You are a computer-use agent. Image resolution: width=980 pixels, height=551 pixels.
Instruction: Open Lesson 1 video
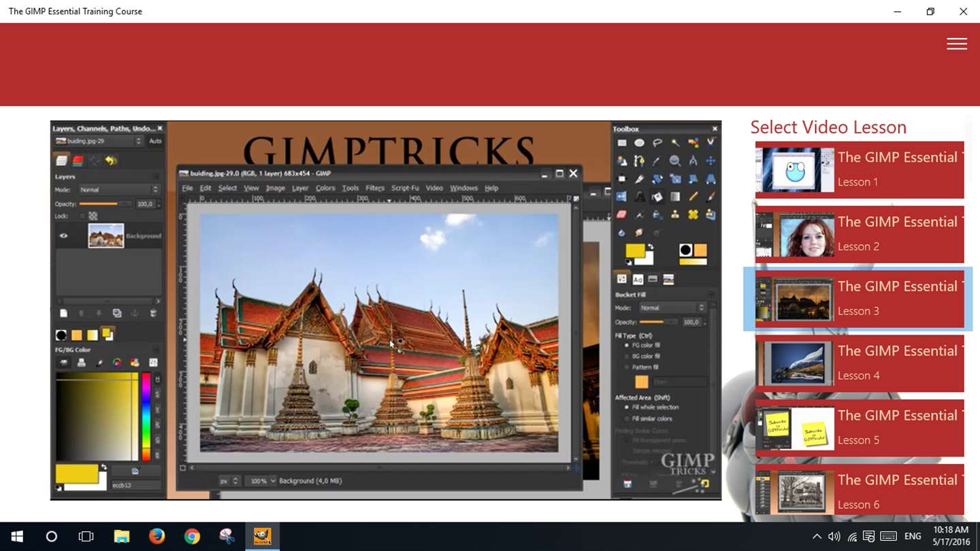tap(860, 169)
